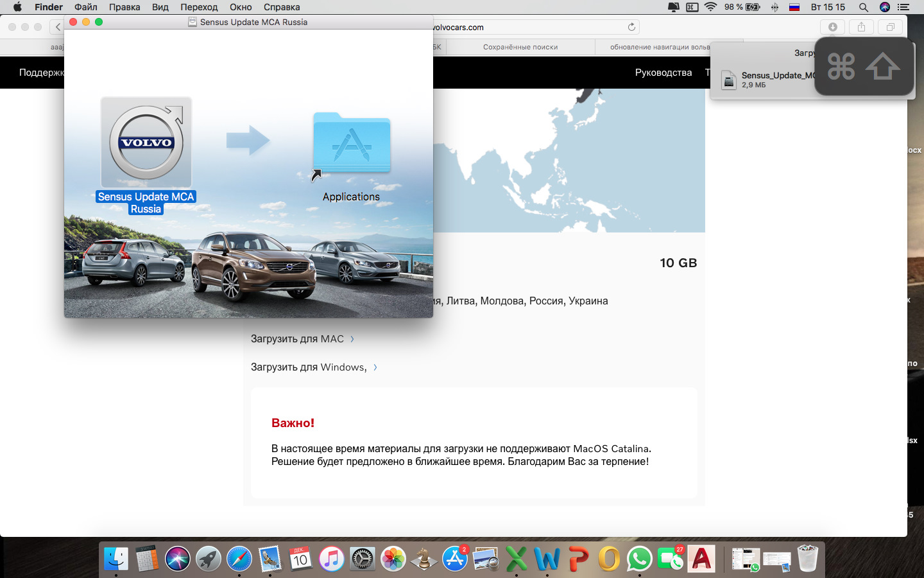Viewport: 924px width, 578px height.
Task: Open the Finder menu
Action: tap(49, 7)
